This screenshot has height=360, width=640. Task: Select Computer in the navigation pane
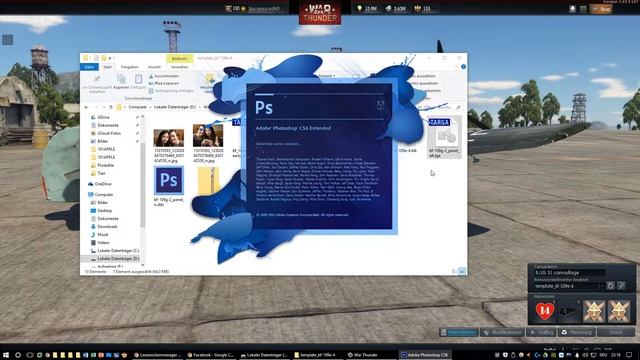coord(104,195)
